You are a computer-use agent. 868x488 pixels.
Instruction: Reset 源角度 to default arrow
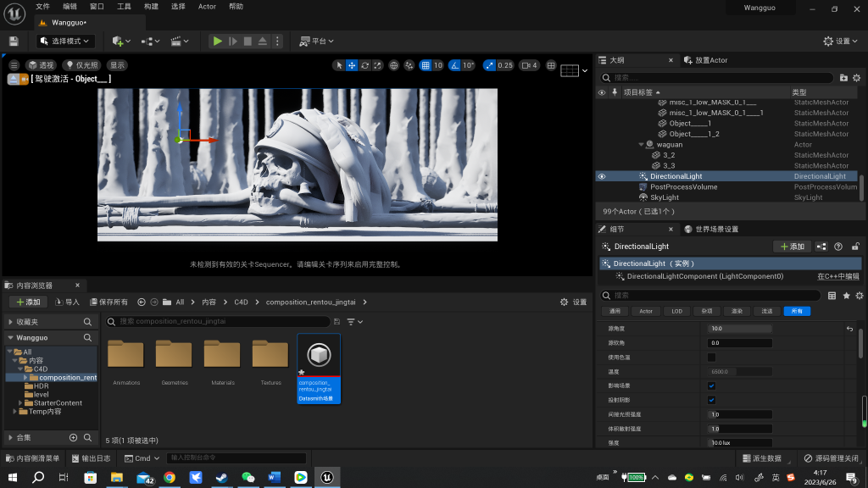[849, 329]
